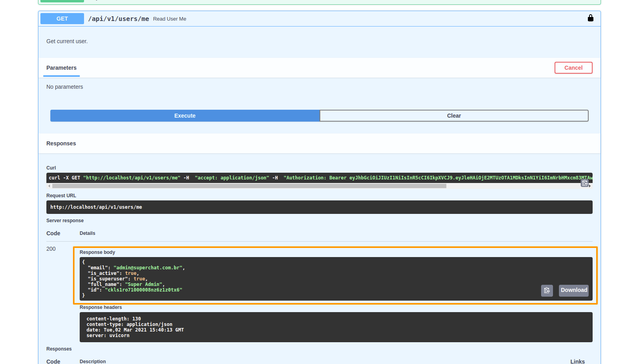The height and width of the screenshot is (364, 639).
Task: Cancel the try-it-out mode
Action: pyautogui.click(x=573, y=68)
